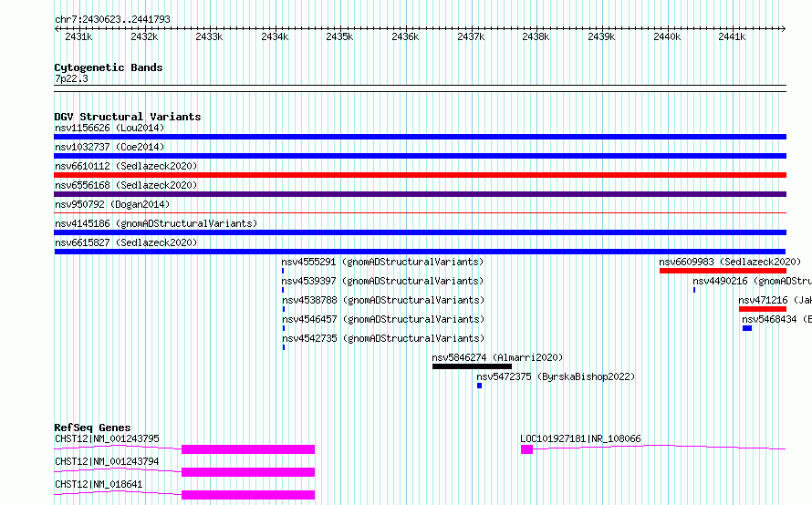Open the nsv471216 variant label
The width and height of the screenshot is (812, 505).
pos(776,300)
